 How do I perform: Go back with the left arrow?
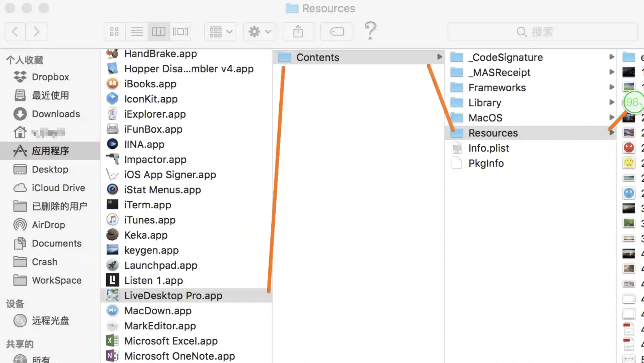point(15,32)
